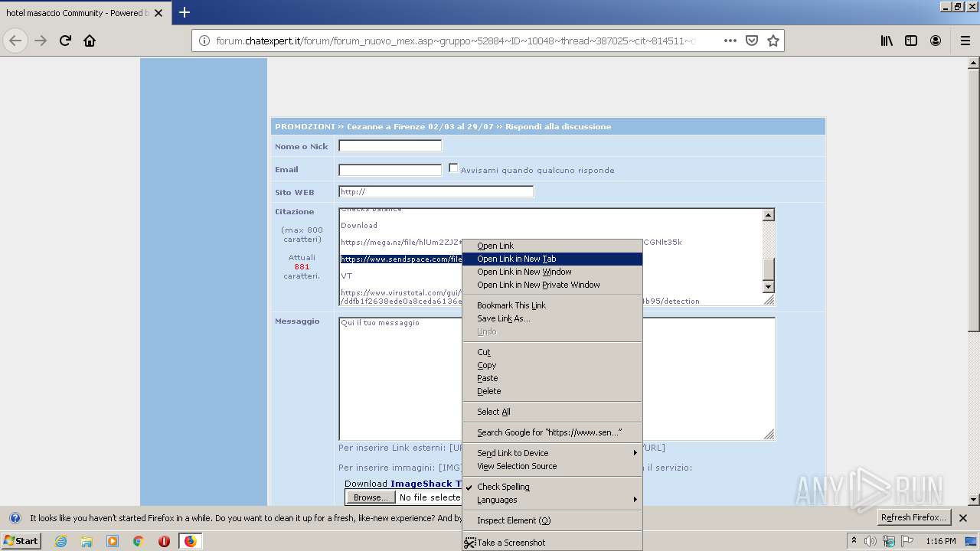Open Chrome from the taskbar
This screenshot has height=551, width=980.
(x=138, y=541)
